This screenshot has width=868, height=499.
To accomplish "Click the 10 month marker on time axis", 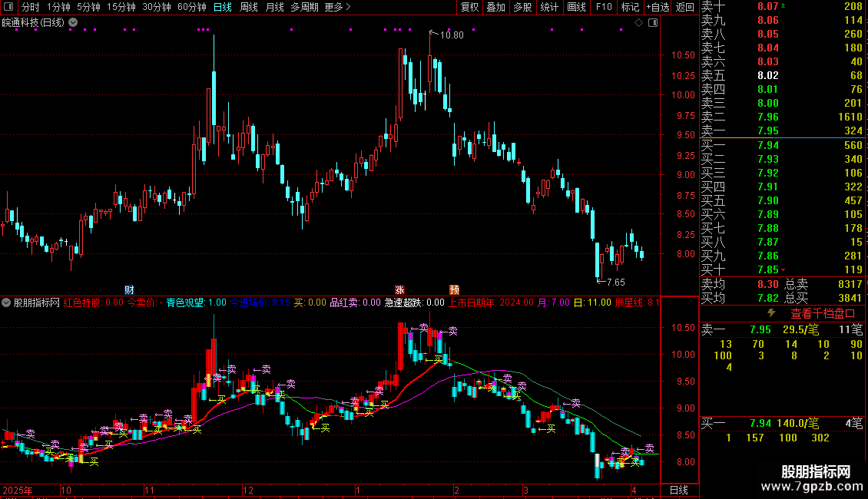I will point(66,489).
